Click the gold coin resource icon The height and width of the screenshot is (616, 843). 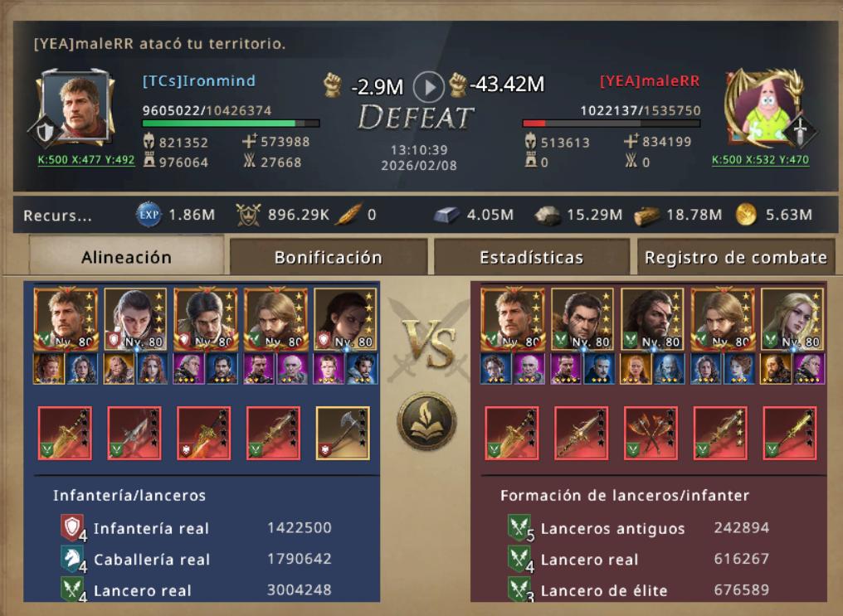[746, 215]
